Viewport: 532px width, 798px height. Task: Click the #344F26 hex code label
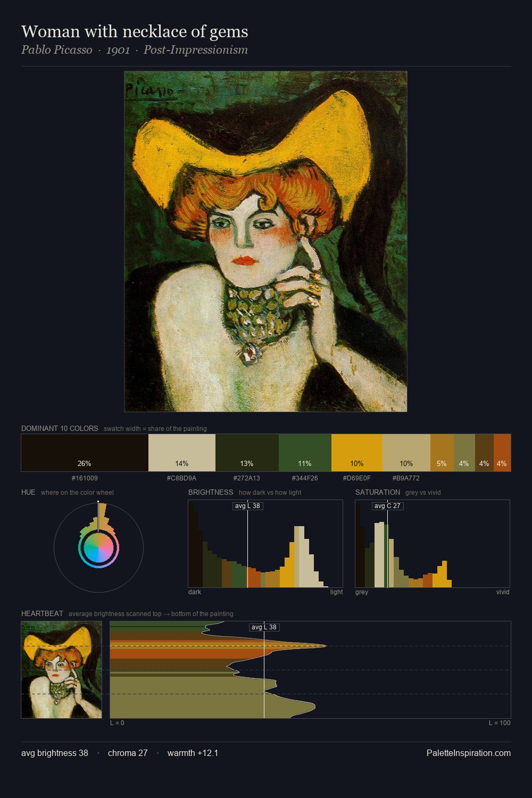[x=305, y=478]
